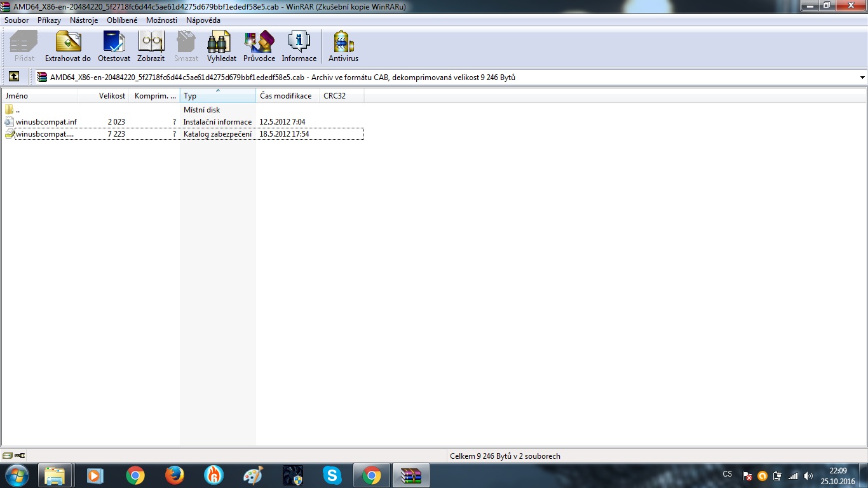Open the Soubor menu
The image size is (868, 488).
coord(17,20)
